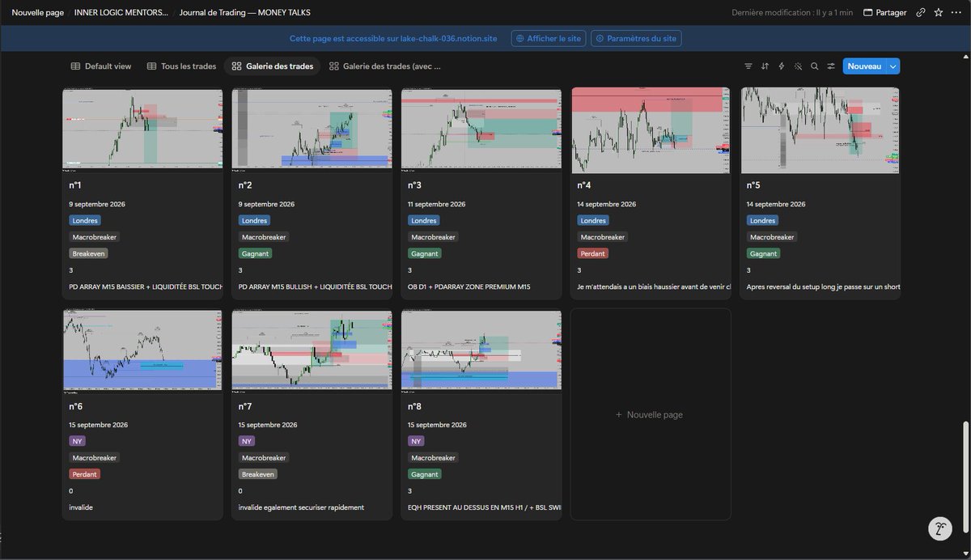This screenshot has width=971, height=560.
Task: Click the Nouveau button
Action: (864, 66)
